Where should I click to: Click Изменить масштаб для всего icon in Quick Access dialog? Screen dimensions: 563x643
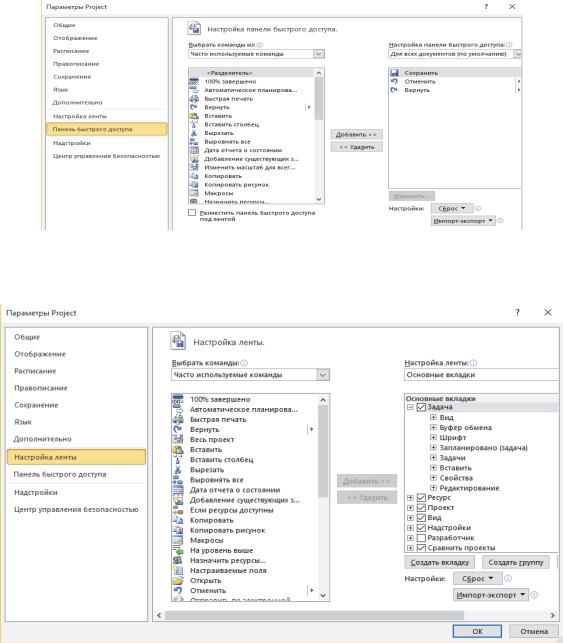click(194, 167)
